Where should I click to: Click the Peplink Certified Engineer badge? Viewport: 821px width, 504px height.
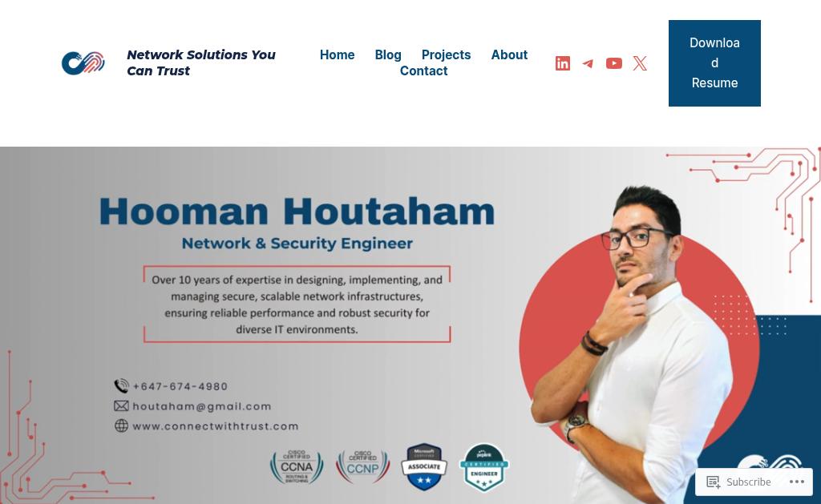point(484,467)
